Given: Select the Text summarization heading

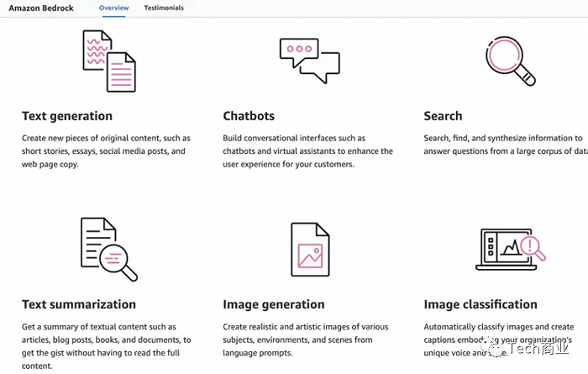Looking at the screenshot, I should click(x=79, y=304).
